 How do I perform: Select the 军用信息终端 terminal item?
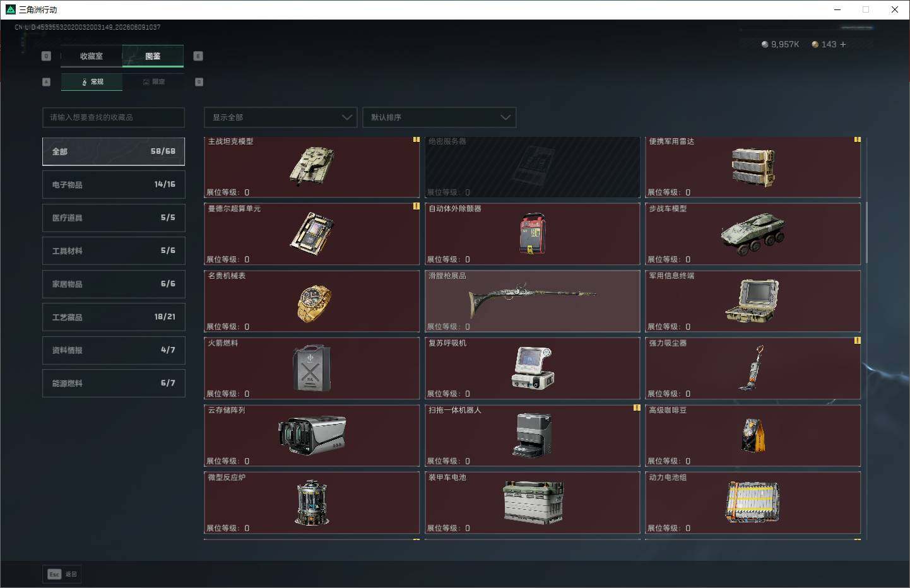pyautogui.click(x=753, y=302)
